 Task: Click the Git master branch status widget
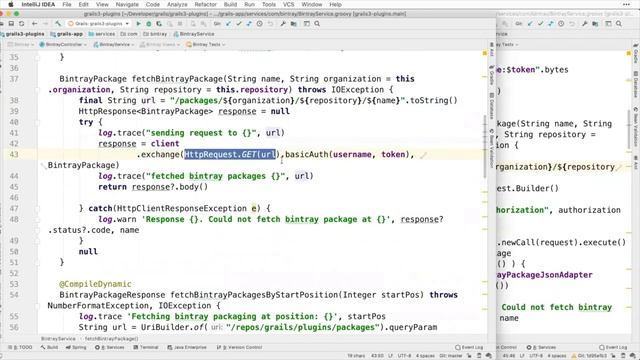(451, 356)
